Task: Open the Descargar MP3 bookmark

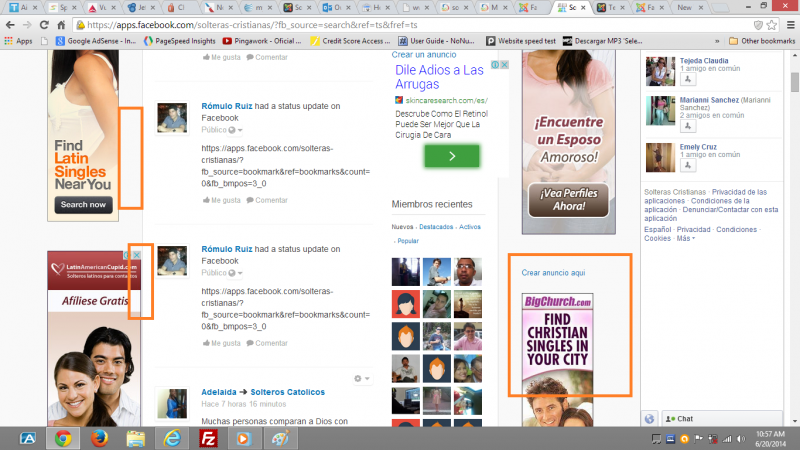Action: tap(603, 41)
